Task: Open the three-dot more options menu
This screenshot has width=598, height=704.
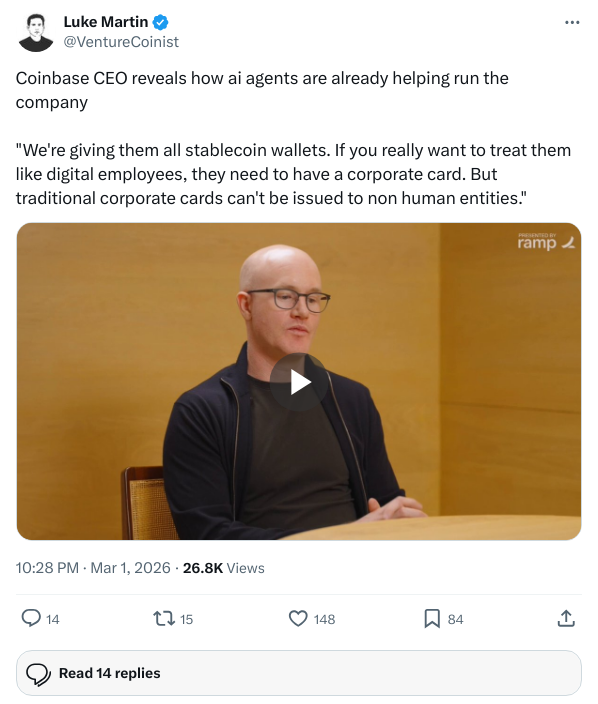Action: [572, 22]
